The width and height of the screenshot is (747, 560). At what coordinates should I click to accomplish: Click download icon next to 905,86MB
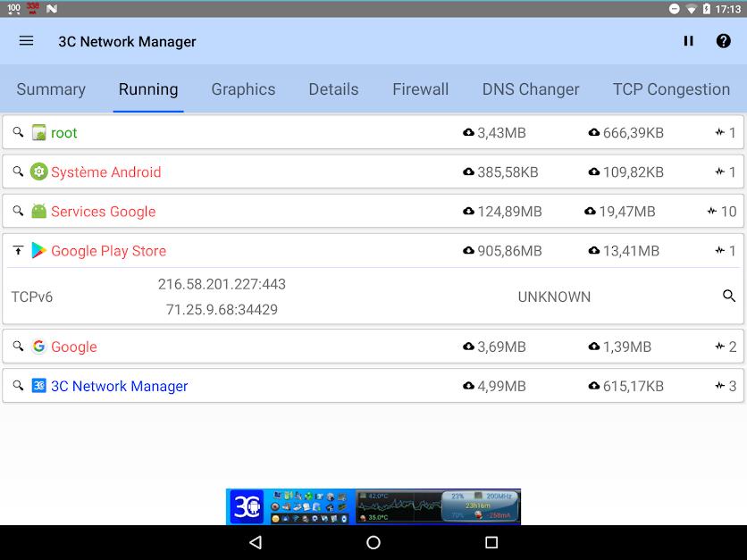468,250
